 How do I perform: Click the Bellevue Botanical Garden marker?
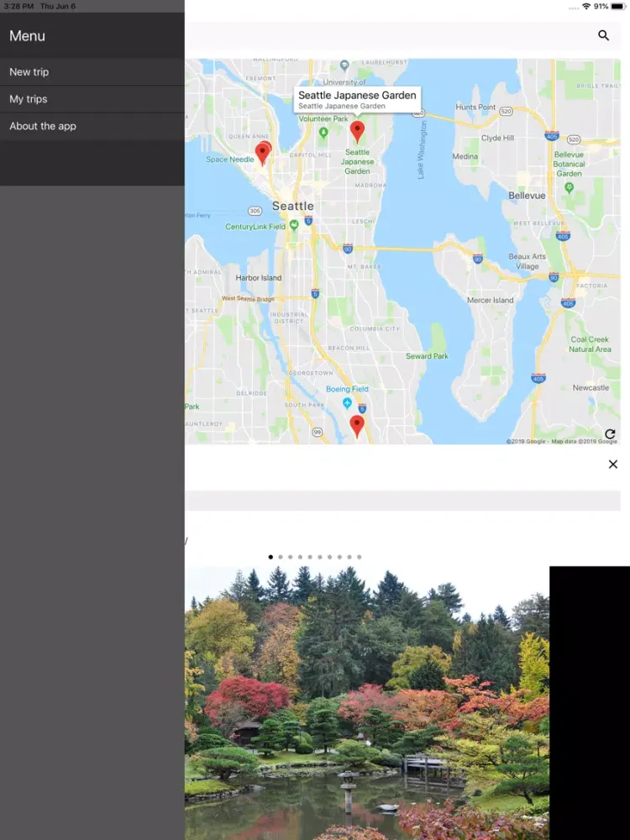(569, 187)
